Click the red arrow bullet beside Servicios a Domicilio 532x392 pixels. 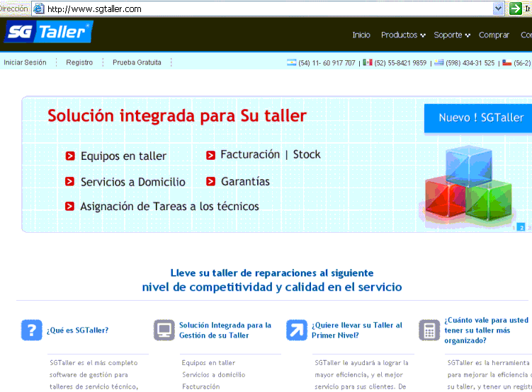pos(70,182)
